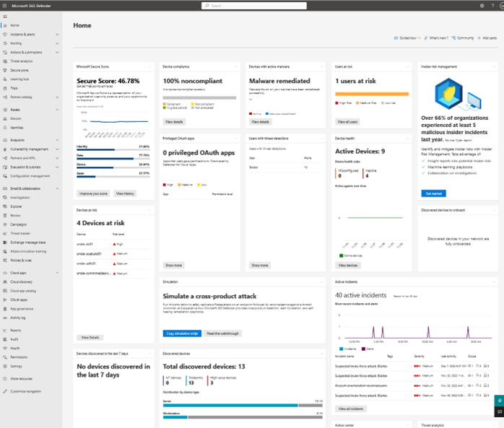Open Attack simulation training
This screenshot has height=428, width=504.
[28, 251]
